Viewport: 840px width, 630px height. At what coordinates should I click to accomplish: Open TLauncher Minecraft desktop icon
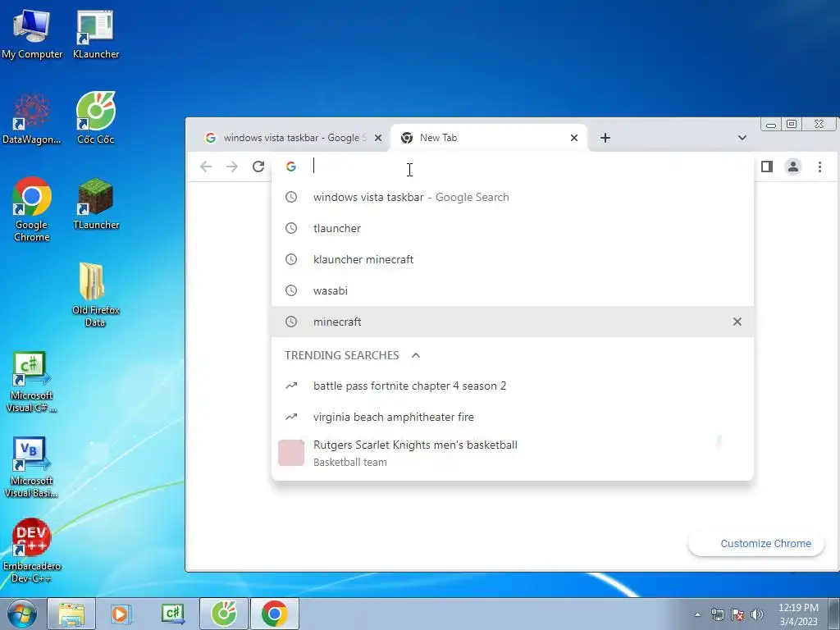pyautogui.click(x=95, y=204)
